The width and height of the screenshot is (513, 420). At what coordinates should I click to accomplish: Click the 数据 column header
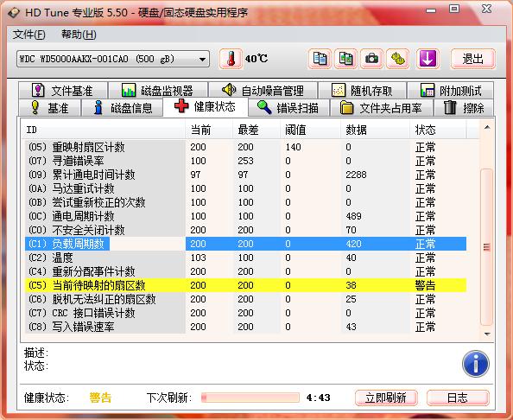pyautogui.click(x=375, y=130)
